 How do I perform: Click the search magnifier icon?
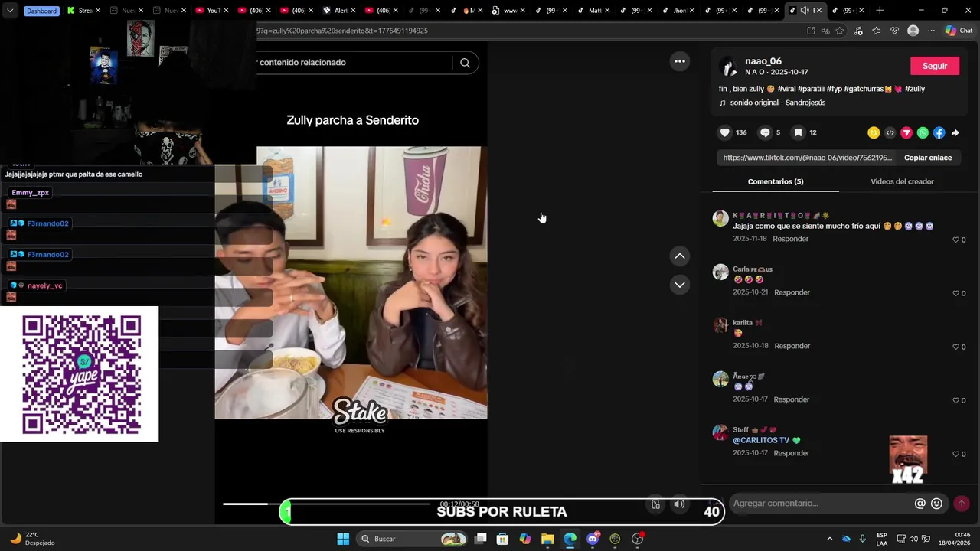coord(465,63)
